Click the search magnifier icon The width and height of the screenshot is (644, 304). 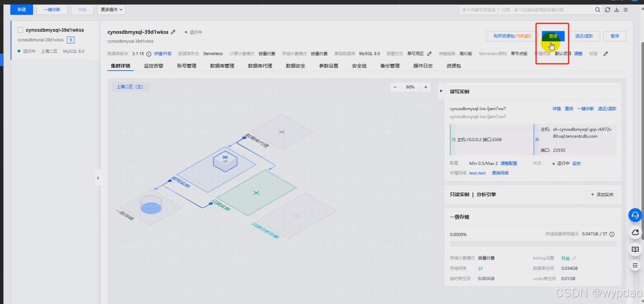(598, 10)
